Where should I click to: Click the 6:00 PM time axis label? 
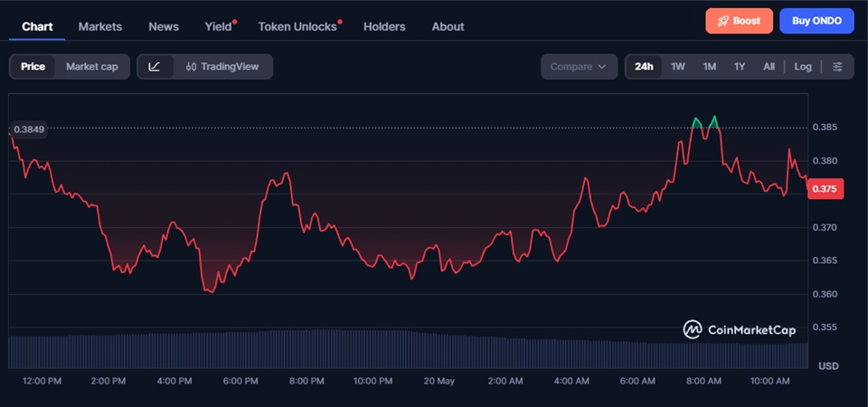click(241, 381)
